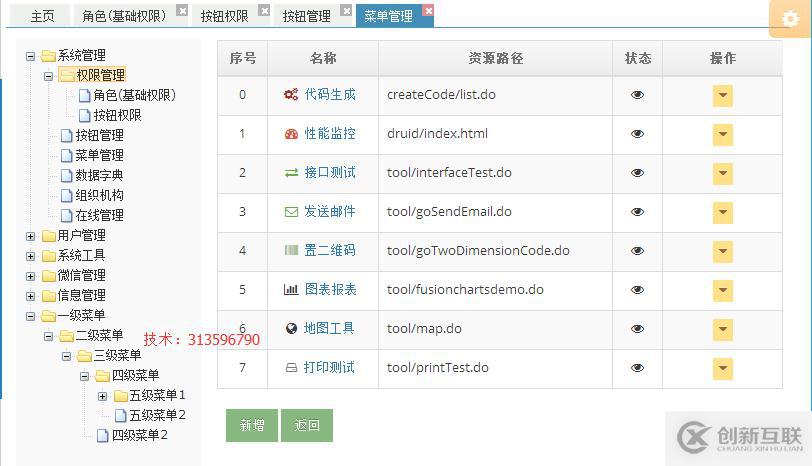Open the 接口测试 menu link
The width and height of the screenshot is (812, 466).
pyautogui.click(x=330, y=172)
